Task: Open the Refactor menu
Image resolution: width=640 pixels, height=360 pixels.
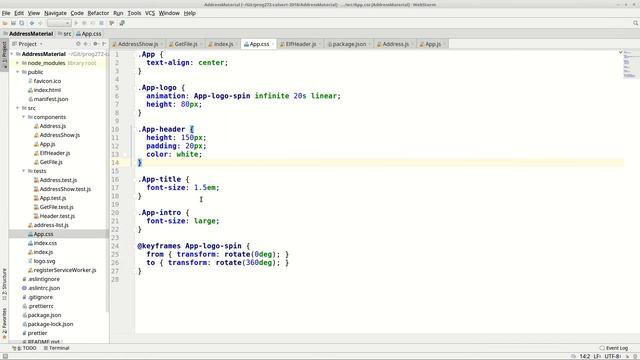Action: coord(98,13)
